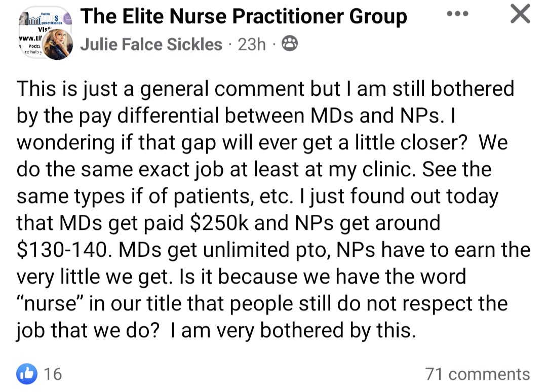Open the three-dot more options menu
This screenshot has height=392, width=547.
tap(457, 14)
